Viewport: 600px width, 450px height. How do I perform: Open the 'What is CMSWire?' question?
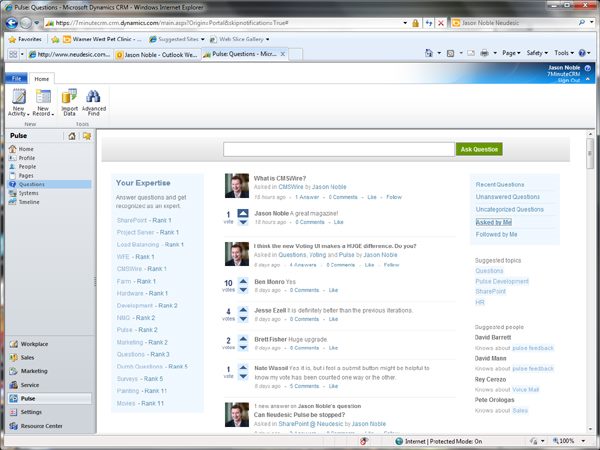280,178
